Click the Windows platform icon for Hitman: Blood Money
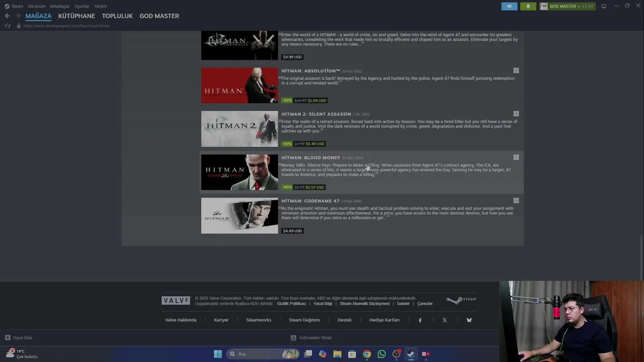 point(516,157)
